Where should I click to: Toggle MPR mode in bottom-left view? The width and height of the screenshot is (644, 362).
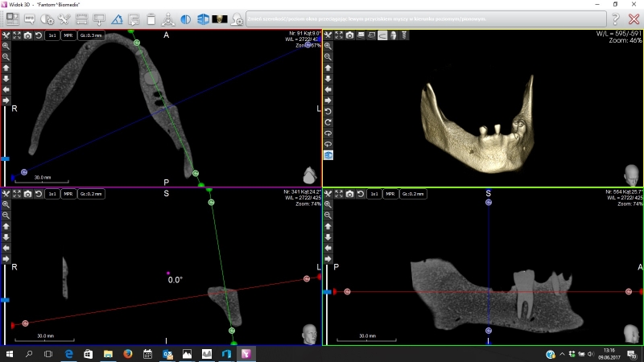[68, 194]
